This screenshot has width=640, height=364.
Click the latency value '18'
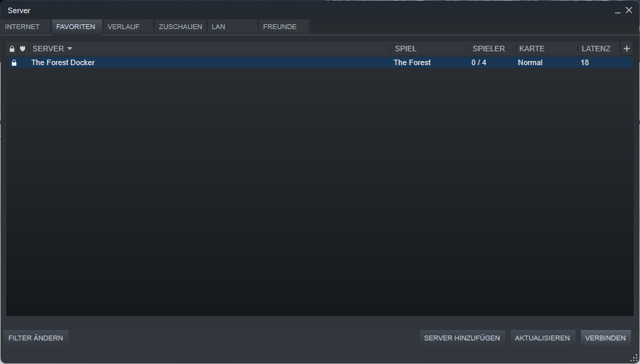tap(584, 63)
